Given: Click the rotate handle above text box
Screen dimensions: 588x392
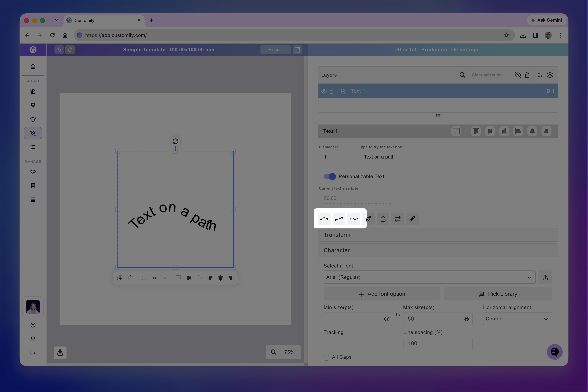Looking at the screenshot, I should tap(175, 141).
